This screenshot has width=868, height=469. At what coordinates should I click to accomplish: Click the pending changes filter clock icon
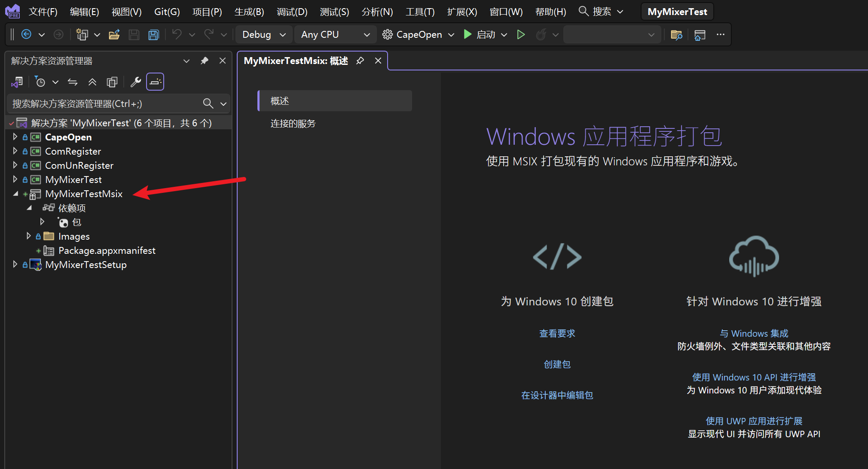coord(40,82)
